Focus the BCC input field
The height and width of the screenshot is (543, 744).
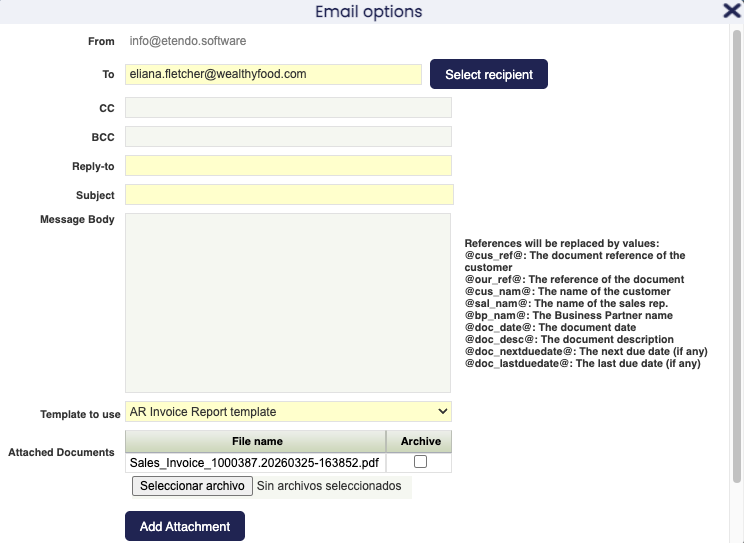(288, 137)
